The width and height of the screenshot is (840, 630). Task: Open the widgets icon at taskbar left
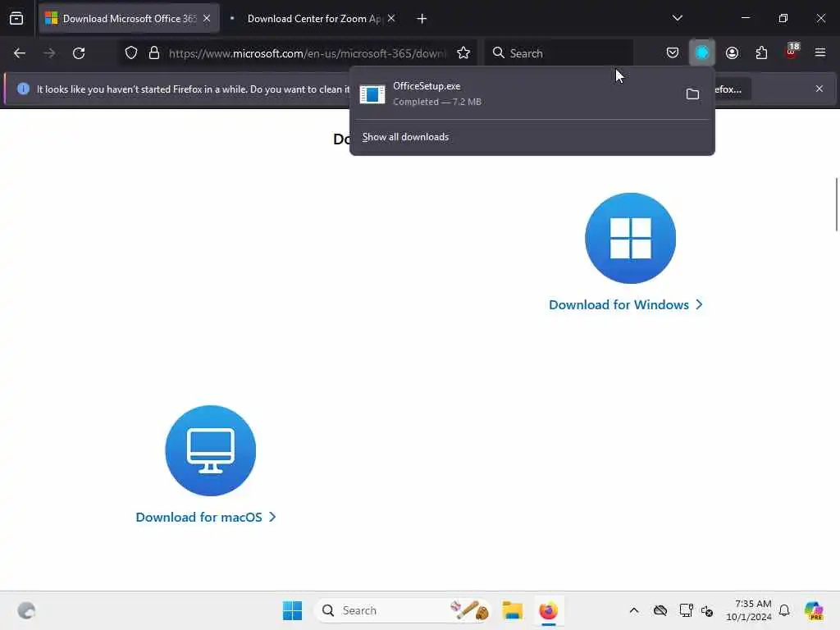pyautogui.click(x=26, y=610)
